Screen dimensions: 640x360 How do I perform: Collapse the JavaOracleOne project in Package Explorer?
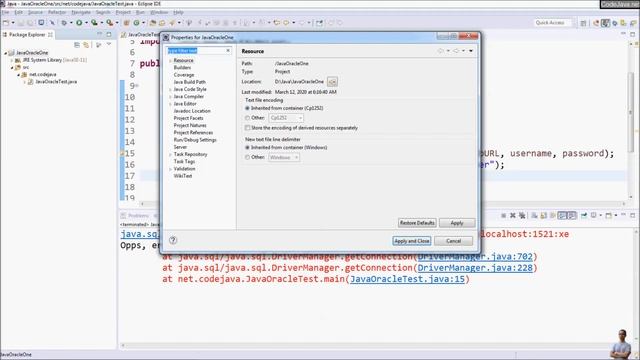click(6, 53)
